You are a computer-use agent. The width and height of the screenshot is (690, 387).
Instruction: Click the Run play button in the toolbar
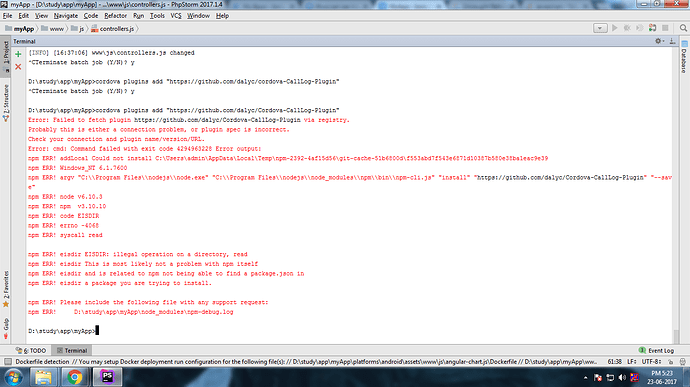(615, 28)
